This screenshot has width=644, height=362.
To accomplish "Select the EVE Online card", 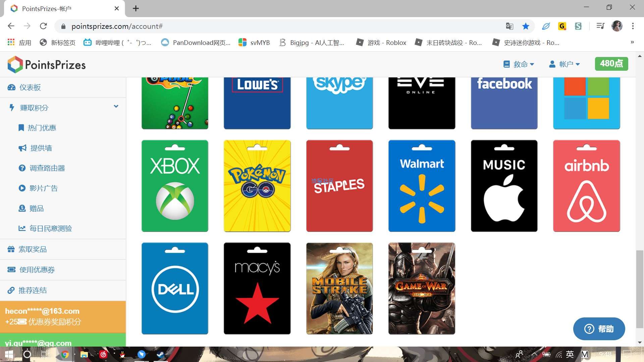I will click(x=422, y=103).
